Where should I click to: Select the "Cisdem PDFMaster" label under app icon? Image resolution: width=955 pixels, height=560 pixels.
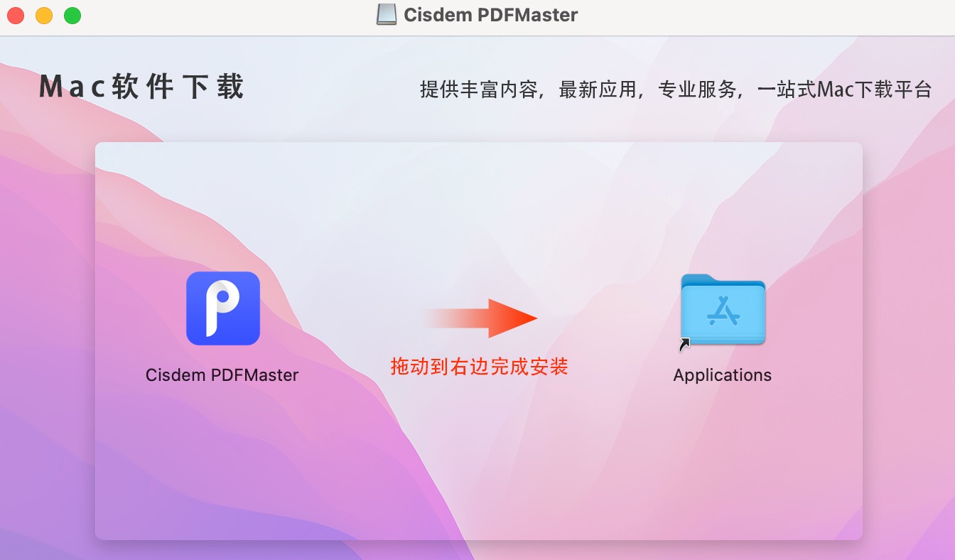coord(222,375)
